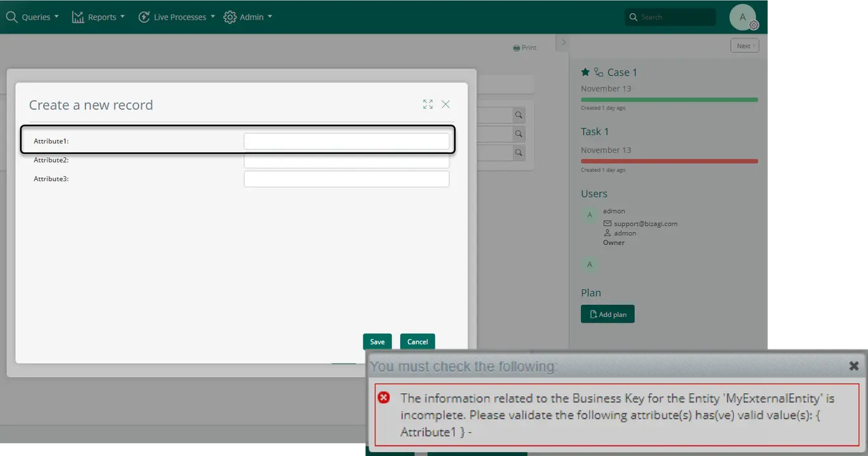Cancel the new record dialog
868x456 pixels.
[x=417, y=342]
